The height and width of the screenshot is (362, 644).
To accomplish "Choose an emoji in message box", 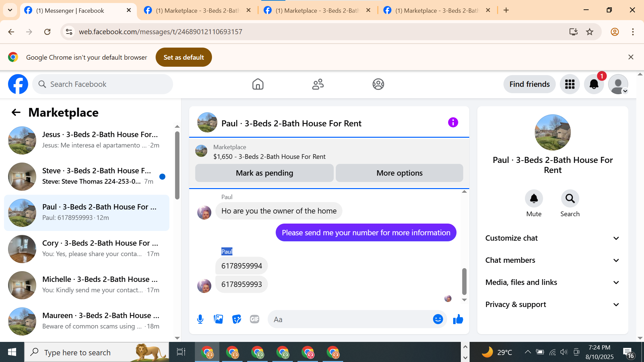I will pos(438,319).
